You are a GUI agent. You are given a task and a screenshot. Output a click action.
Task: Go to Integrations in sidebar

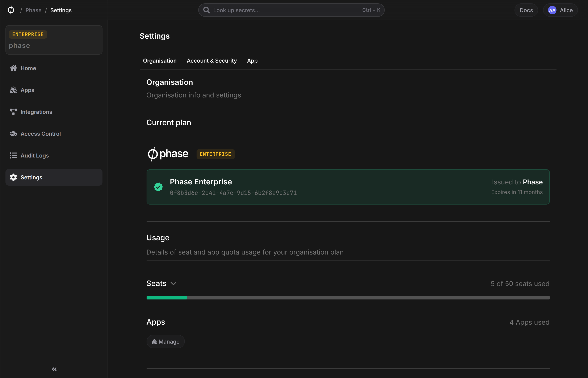[x=54, y=112]
